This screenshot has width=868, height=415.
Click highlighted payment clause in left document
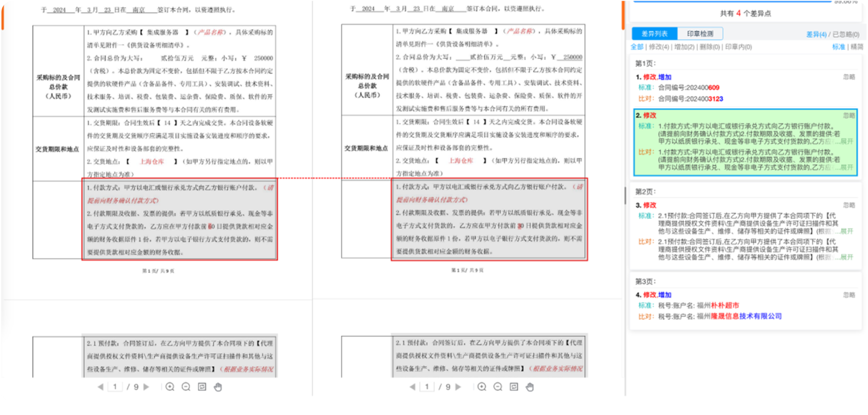(179, 219)
